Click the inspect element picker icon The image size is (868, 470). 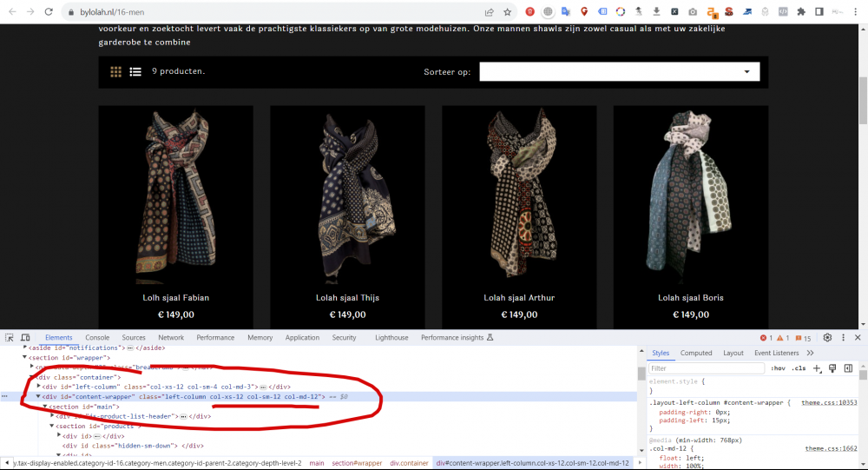click(10, 338)
